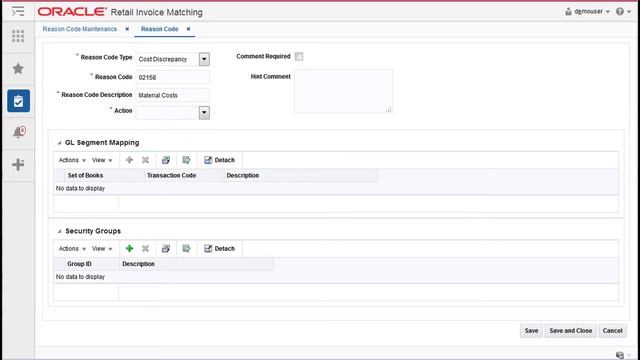Click the Save button
Screen dimensions: 640x360
tap(531, 331)
